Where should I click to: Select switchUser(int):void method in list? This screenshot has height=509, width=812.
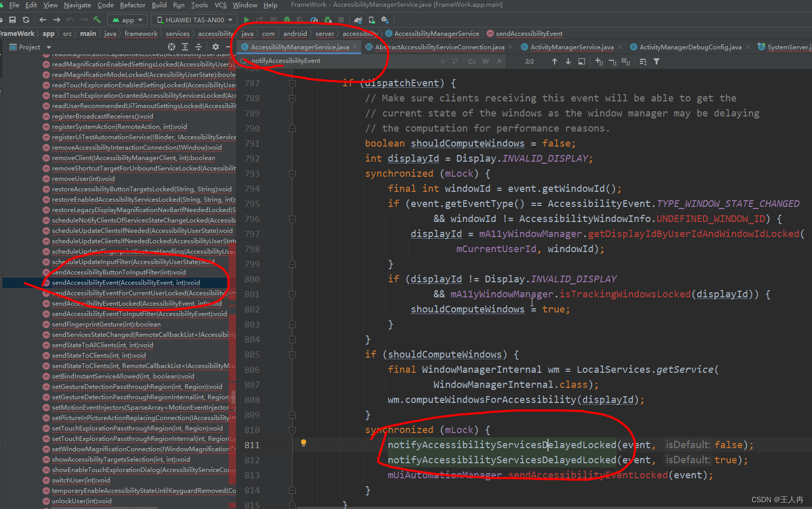[x=81, y=480]
